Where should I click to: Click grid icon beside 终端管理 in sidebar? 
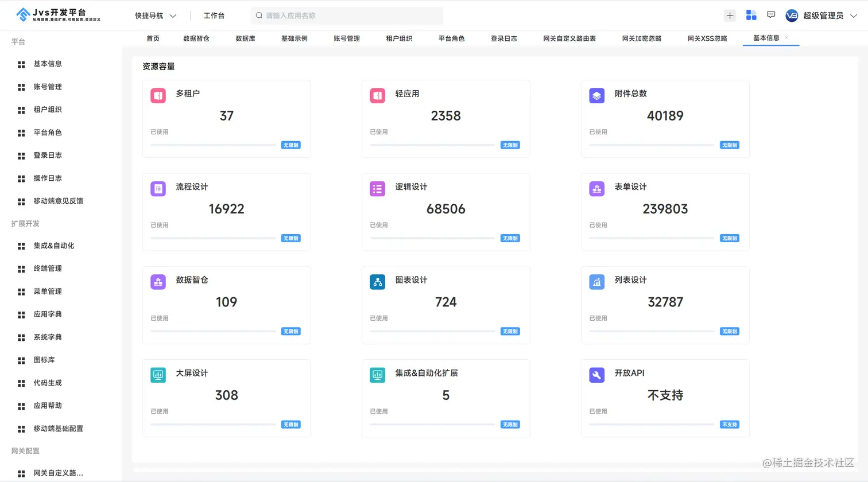click(21, 269)
